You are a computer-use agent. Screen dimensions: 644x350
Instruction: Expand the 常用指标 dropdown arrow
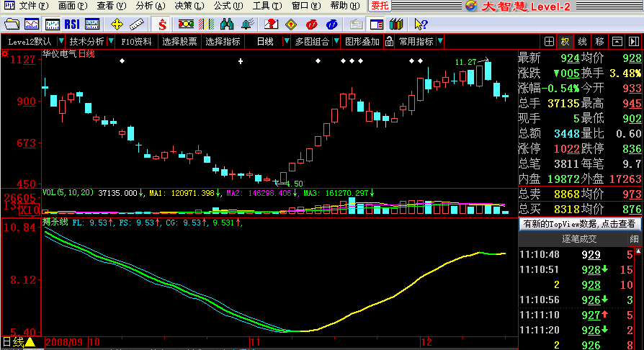[x=440, y=41]
